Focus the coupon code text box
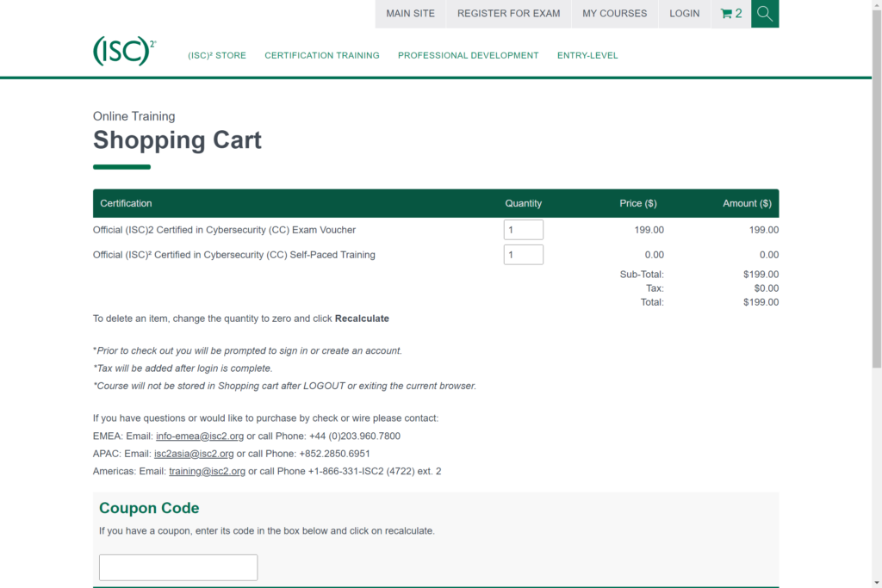 (178, 567)
